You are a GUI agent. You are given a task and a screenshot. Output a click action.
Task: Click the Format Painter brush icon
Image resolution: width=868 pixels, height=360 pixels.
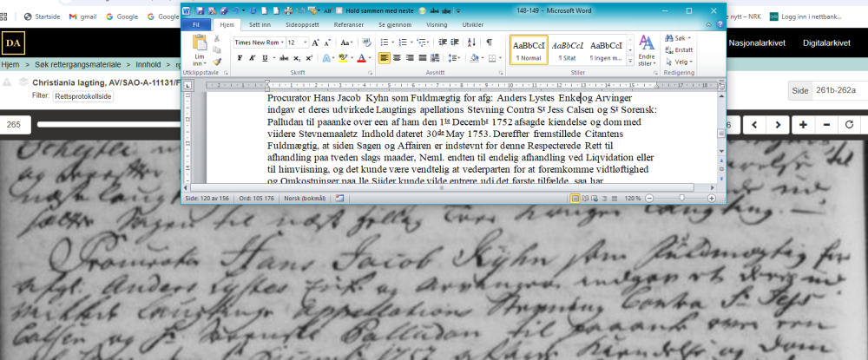tap(217, 62)
